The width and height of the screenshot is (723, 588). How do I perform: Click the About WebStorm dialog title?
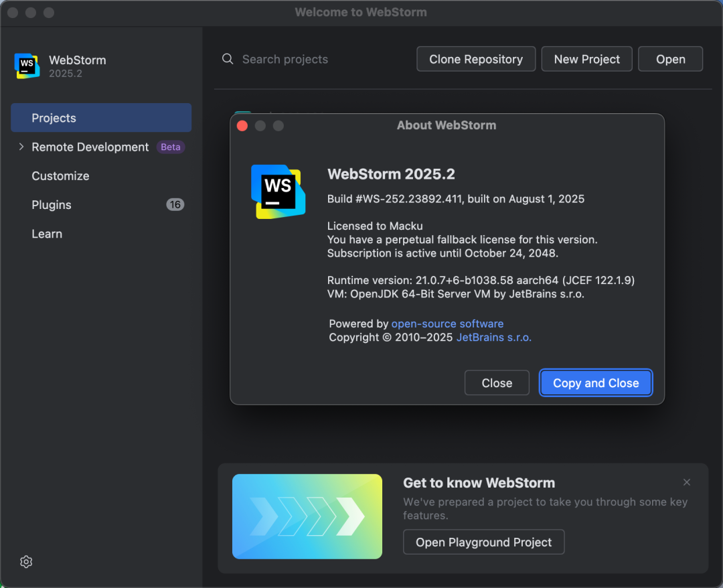click(447, 125)
